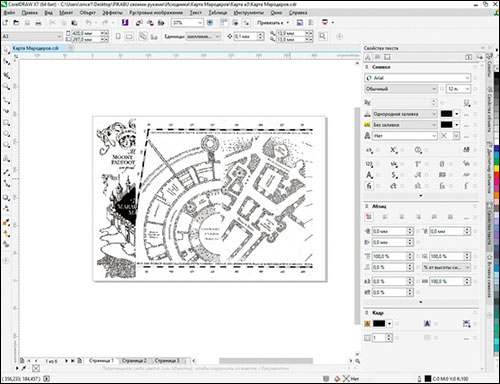This screenshot has width=500, height=384.
Task: Click the Paste icon in the toolbar
Action: pos(74,23)
